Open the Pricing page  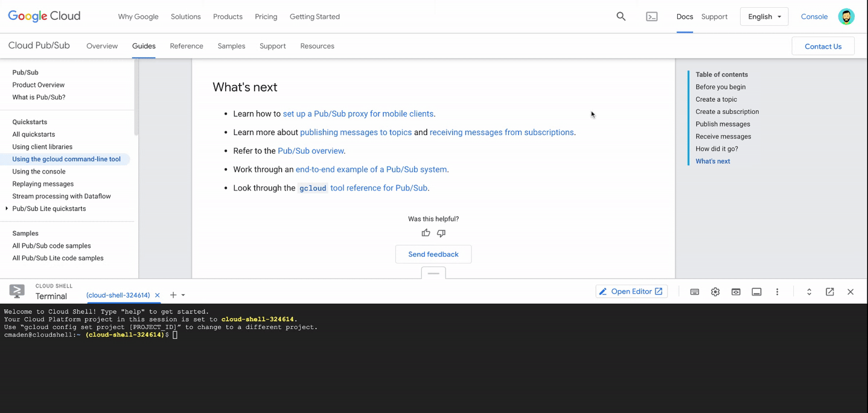(x=266, y=16)
